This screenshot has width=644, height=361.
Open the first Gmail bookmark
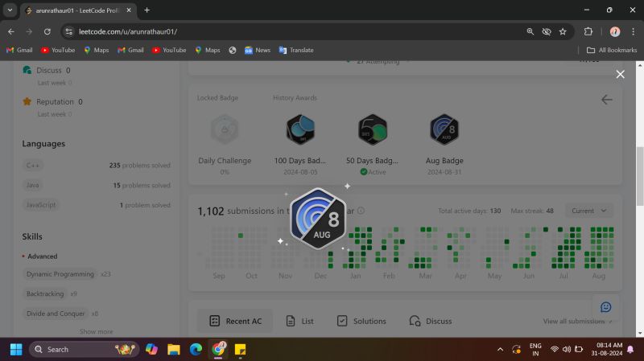(x=19, y=50)
